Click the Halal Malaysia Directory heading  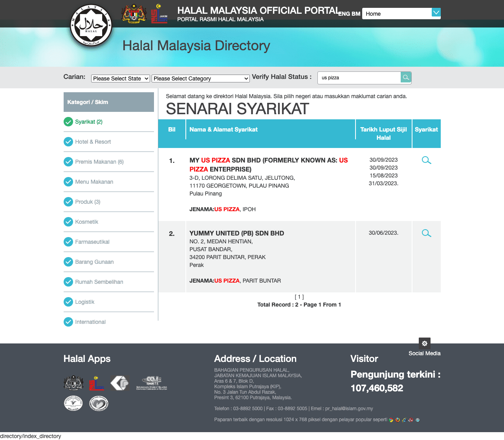click(x=196, y=46)
